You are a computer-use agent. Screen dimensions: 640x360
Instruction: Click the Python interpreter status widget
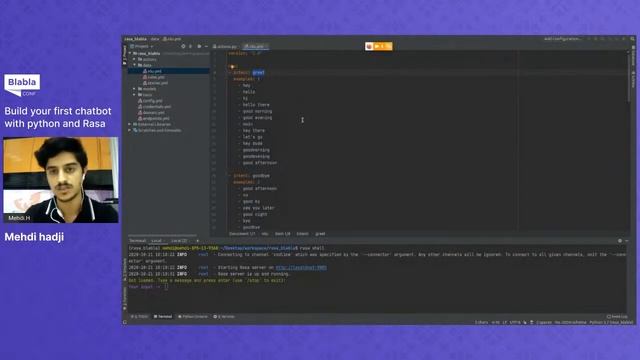[611, 322]
